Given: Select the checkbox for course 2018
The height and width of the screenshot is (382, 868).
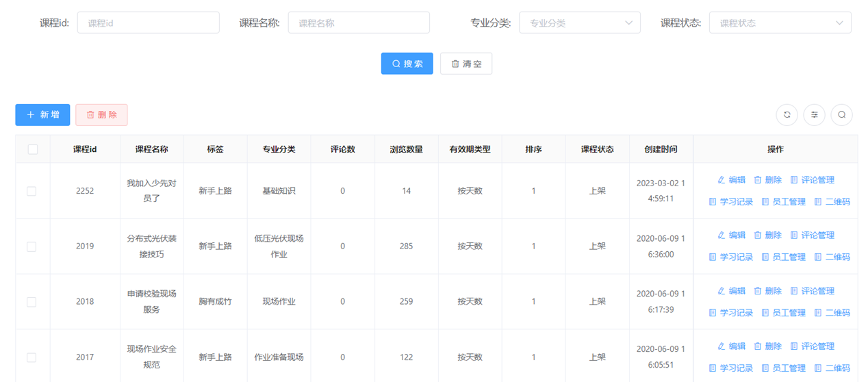Looking at the screenshot, I should pos(31,302).
